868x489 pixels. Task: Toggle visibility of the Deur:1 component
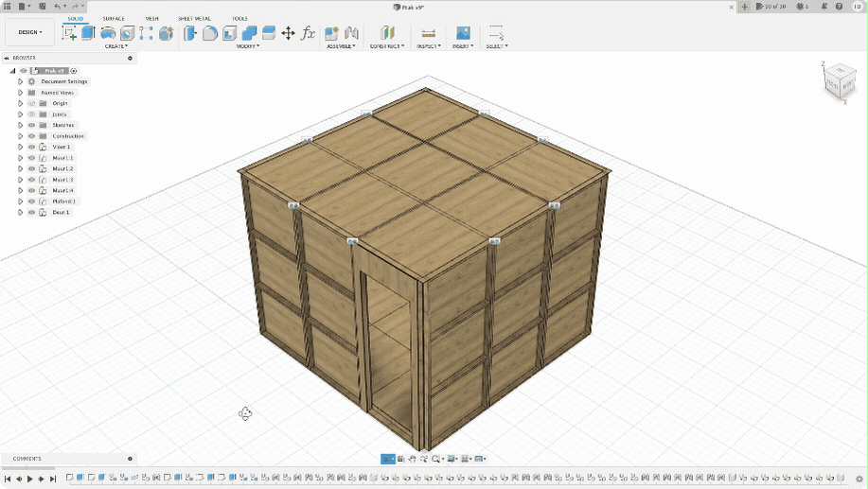(x=31, y=212)
